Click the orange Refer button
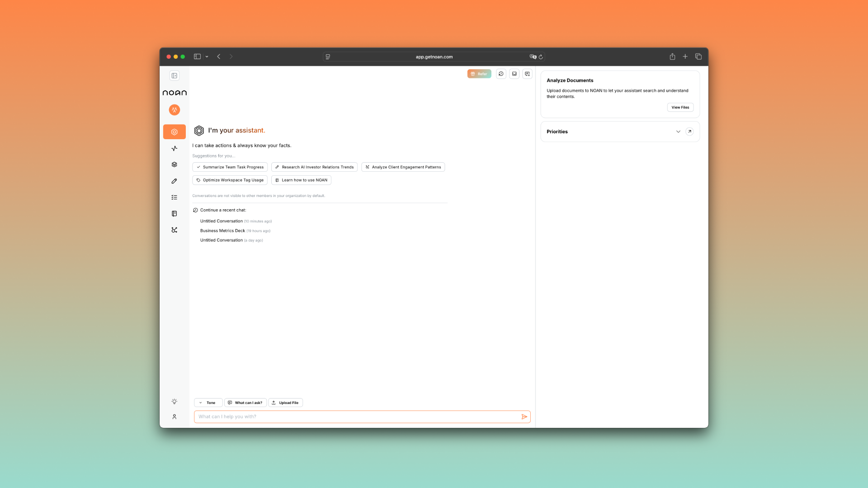Image resolution: width=868 pixels, height=488 pixels. 479,74
